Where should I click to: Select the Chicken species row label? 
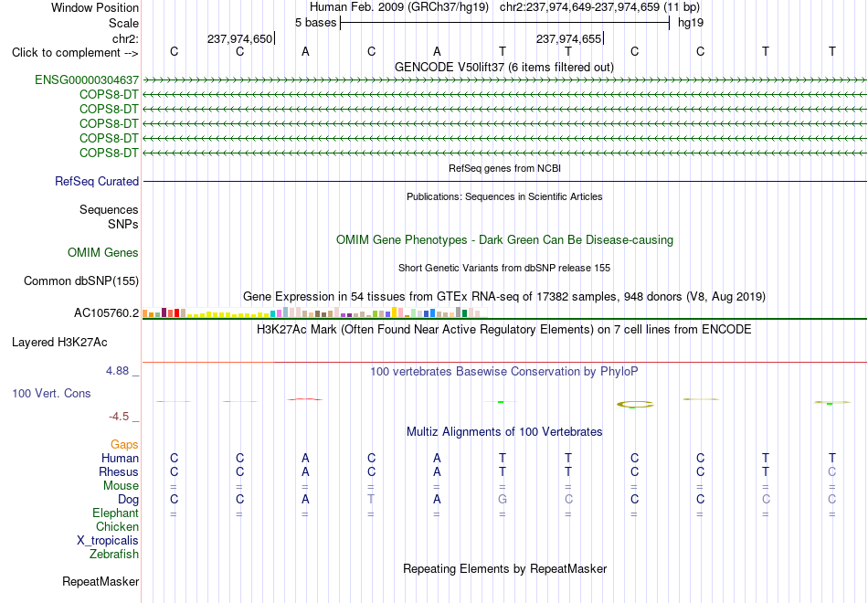(x=117, y=526)
